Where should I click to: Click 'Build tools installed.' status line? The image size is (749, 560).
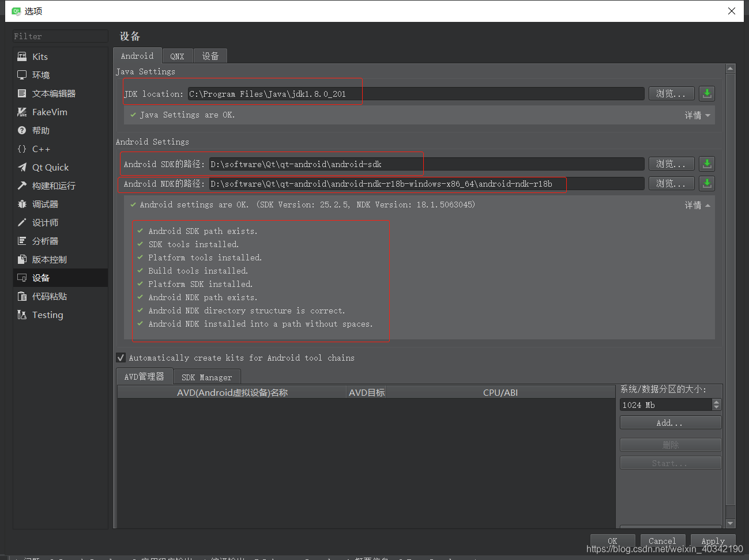pyautogui.click(x=198, y=271)
